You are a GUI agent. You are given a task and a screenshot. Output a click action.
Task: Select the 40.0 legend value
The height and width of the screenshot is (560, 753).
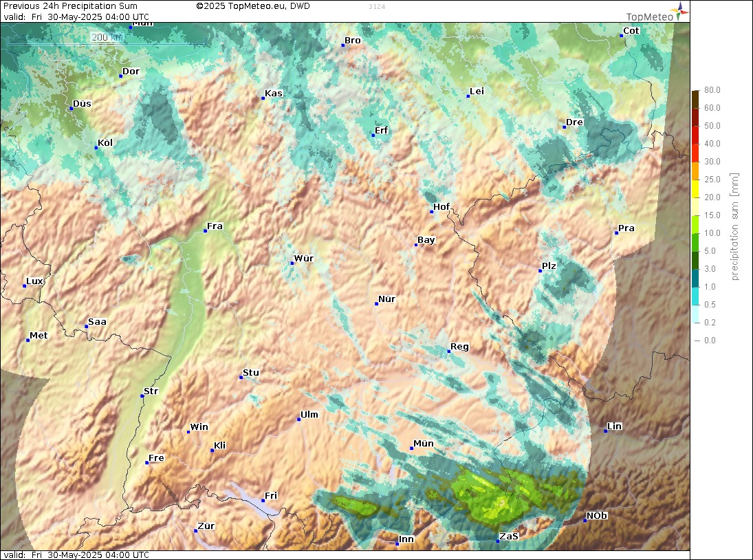click(712, 144)
